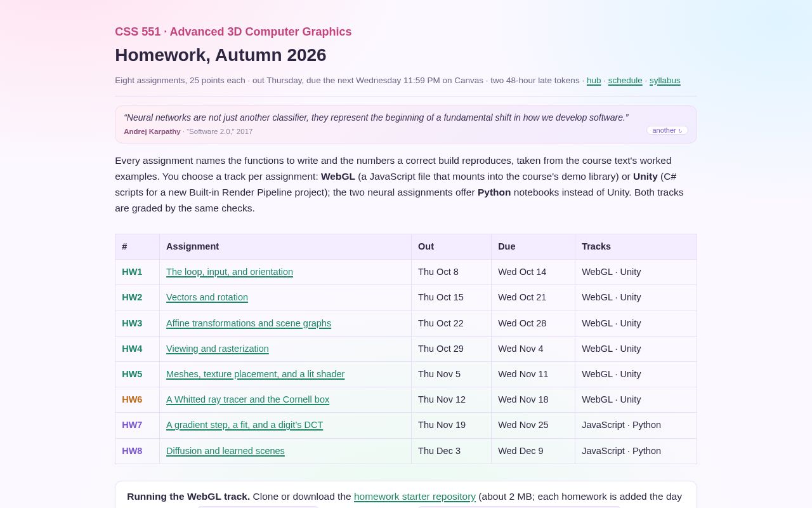812x508 pixels.
Task: Click the Thu Nov 19 out date
Action: point(442,425)
